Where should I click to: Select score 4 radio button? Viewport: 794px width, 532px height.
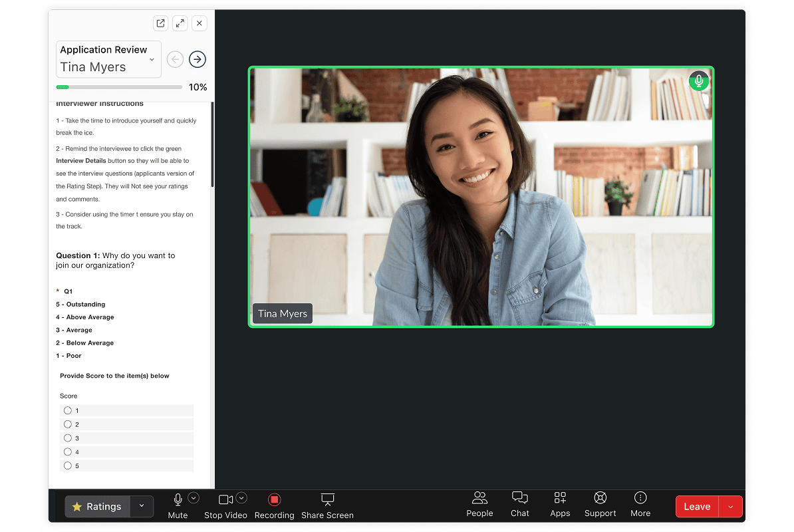[68, 452]
